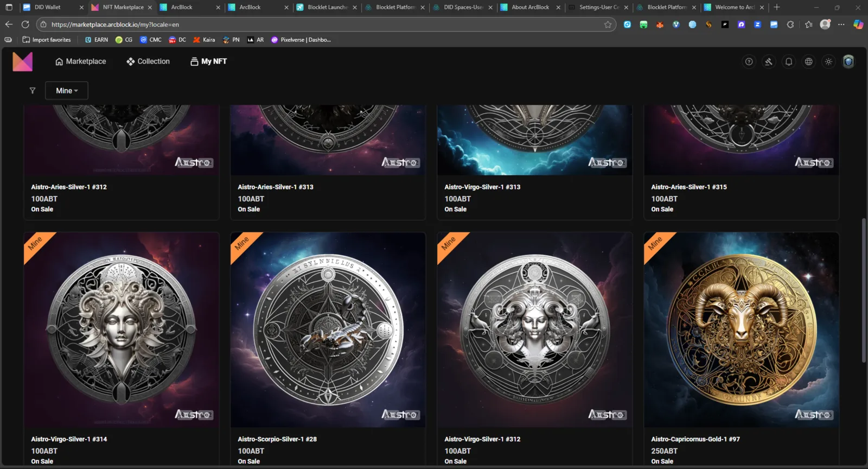The width and height of the screenshot is (868, 469).
Task: Add this page to favorites star
Action: click(608, 24)
